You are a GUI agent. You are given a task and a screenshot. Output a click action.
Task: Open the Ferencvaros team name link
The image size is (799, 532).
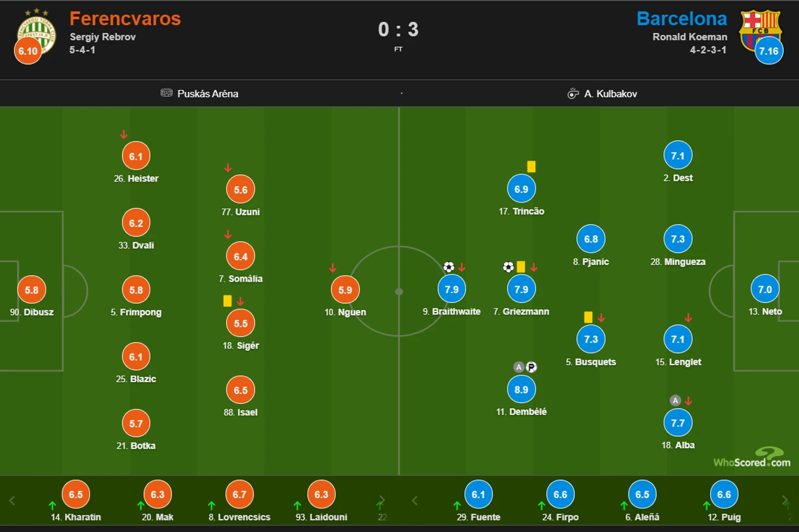(125, 19)
